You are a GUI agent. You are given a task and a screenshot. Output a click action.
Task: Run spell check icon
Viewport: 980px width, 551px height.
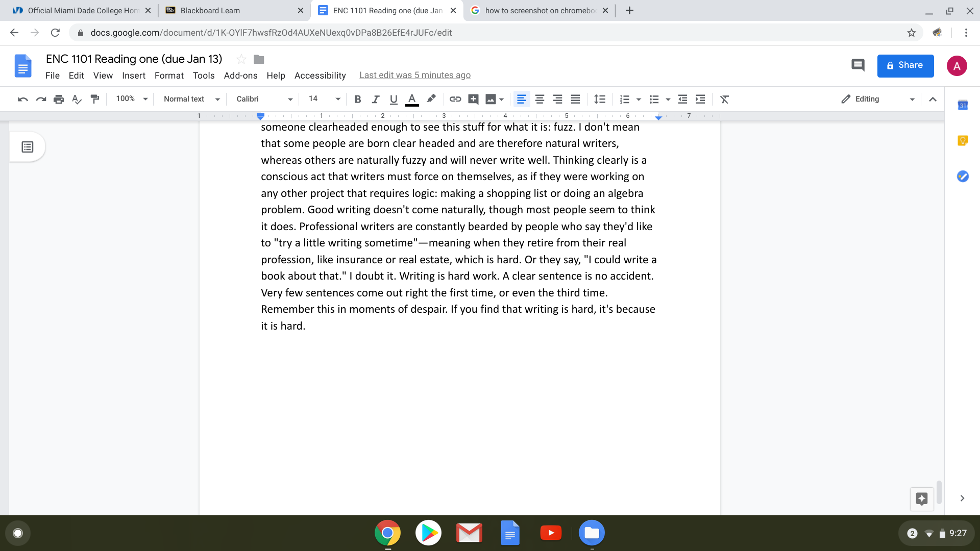coord(77,99)
